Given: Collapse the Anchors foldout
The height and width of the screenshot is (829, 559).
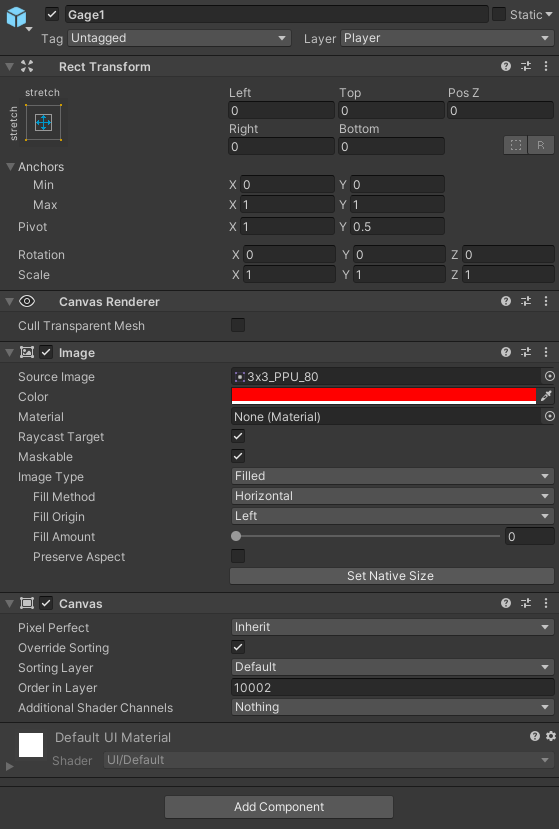Looking at the screenshot, I should tap(10, 167).
